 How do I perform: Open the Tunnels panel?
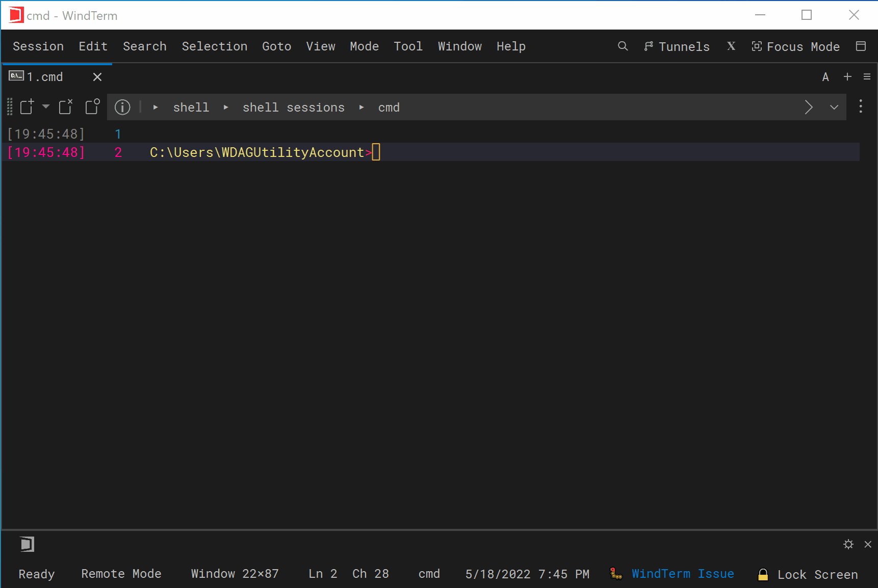(x=677, y=46)
